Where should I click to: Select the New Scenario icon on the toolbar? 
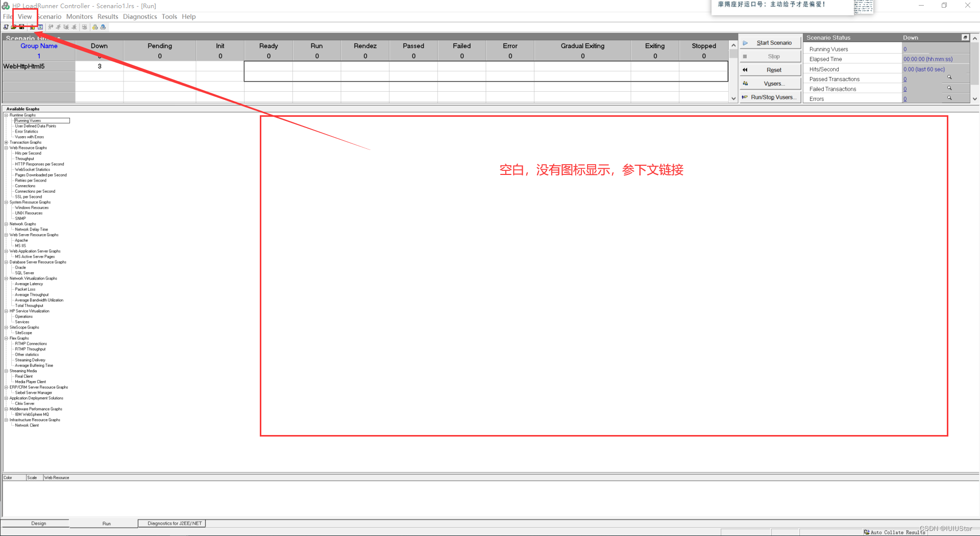(x=6, y=27)
